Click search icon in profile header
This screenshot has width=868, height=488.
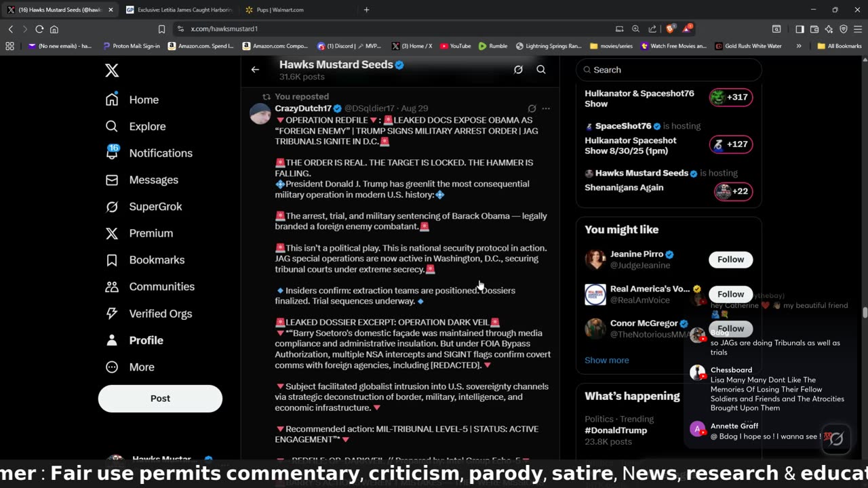tap(541, 70)
